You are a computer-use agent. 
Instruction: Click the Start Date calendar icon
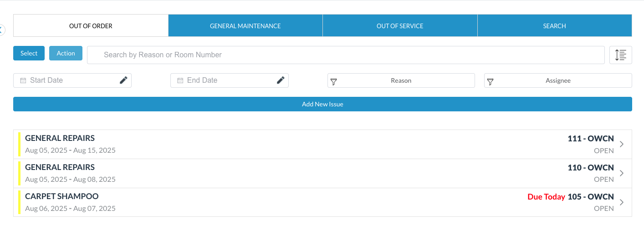coord(23,80)
